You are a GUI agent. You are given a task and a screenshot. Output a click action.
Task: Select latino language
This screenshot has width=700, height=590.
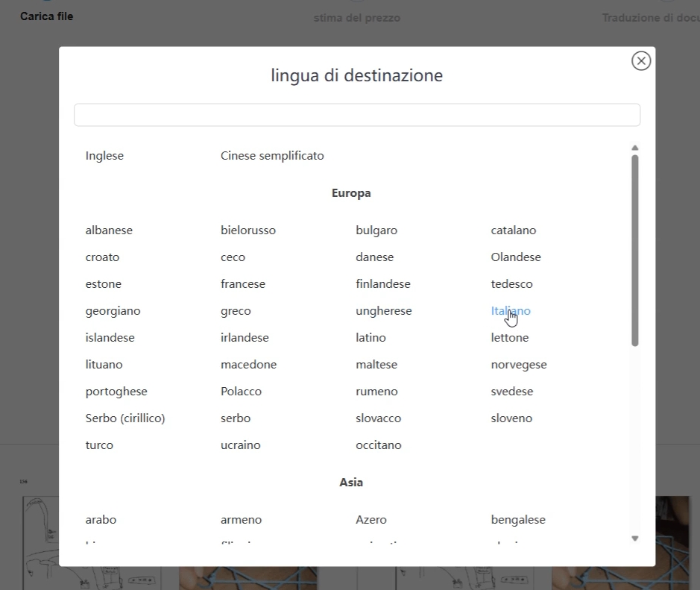[x=371, y=338]
